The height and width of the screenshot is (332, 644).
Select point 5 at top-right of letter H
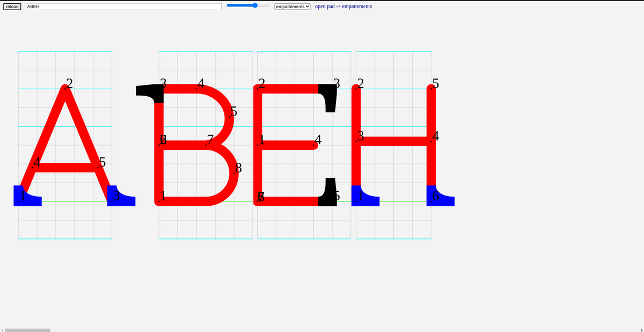[435, 83]
